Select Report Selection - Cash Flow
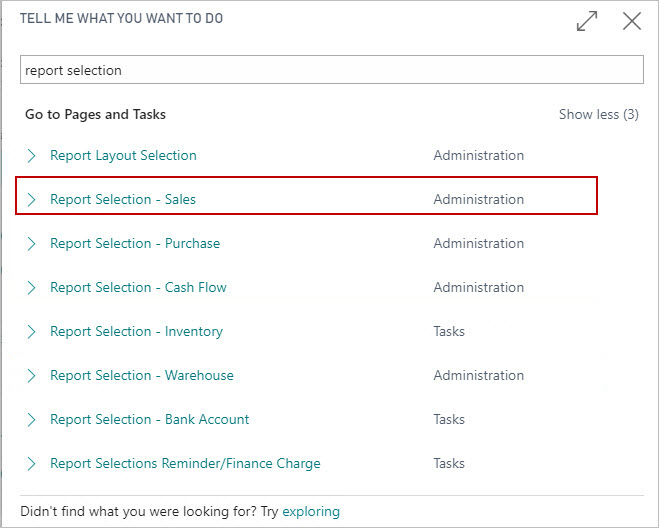 pyautogui.click(x=138, y=287)
